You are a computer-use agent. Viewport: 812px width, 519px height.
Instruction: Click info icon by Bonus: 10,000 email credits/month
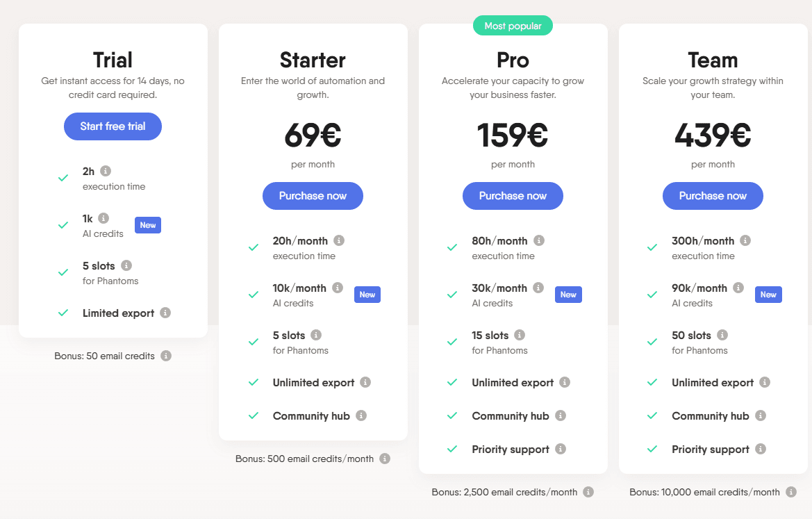(x=791, y=492)
